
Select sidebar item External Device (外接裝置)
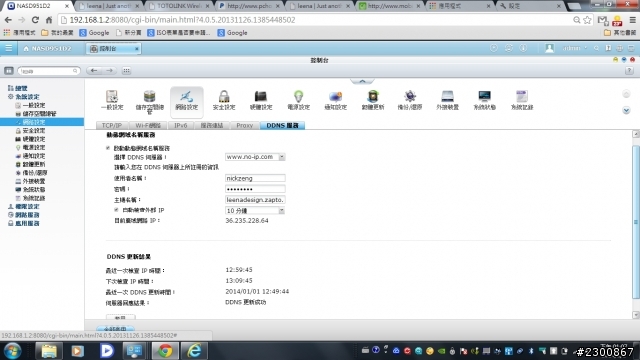tap(31, 181)
